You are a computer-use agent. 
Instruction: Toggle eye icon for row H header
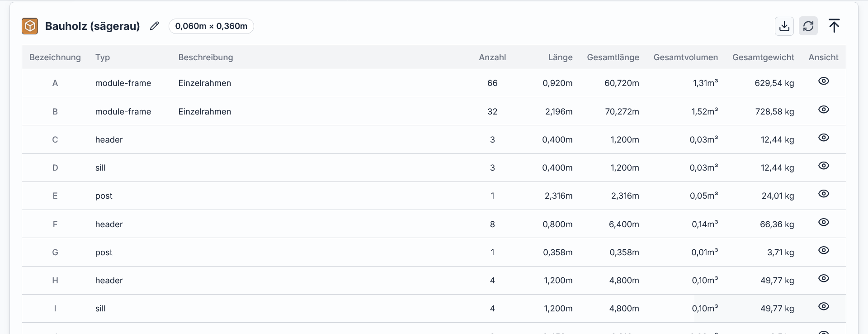[x=824, y=278]
